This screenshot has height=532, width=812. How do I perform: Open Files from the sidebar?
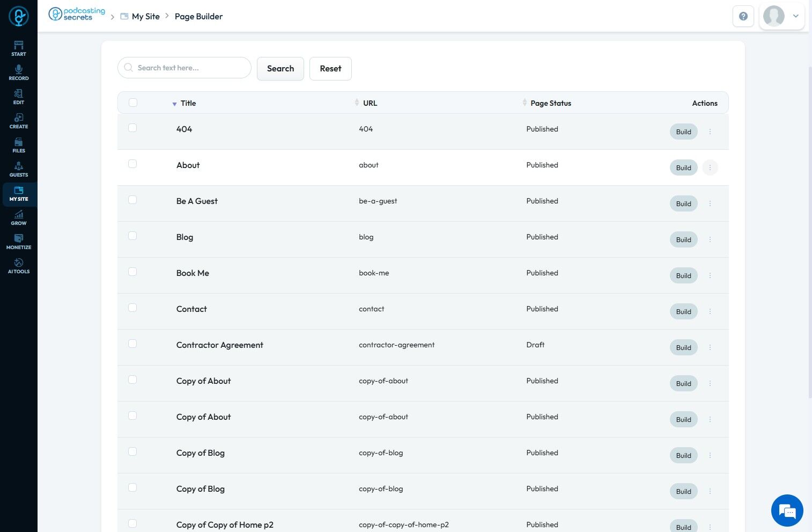18,145
